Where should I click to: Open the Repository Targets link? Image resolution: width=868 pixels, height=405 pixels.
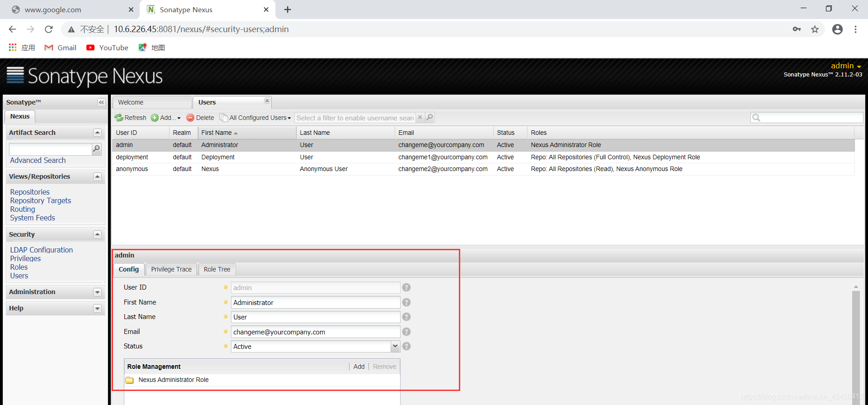click(41, 200)
